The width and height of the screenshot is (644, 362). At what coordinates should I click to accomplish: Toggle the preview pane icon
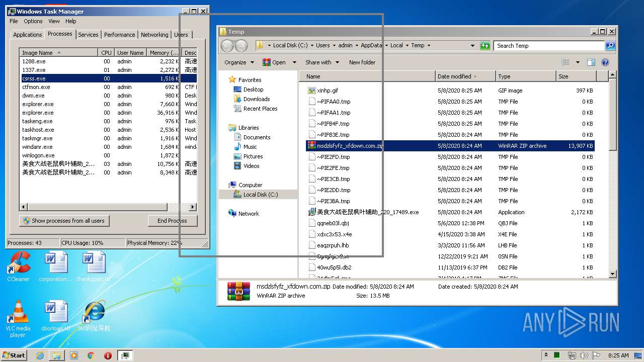[x=591, y=62]
